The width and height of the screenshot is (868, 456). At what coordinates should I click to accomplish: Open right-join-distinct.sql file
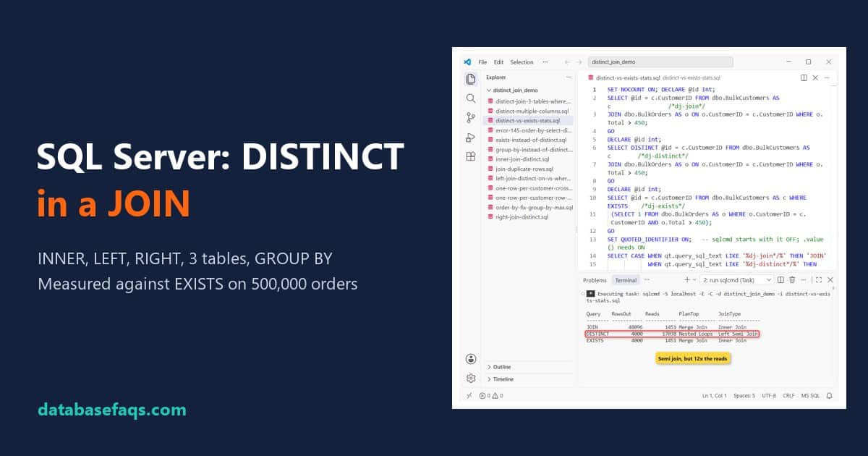point(529,216)
